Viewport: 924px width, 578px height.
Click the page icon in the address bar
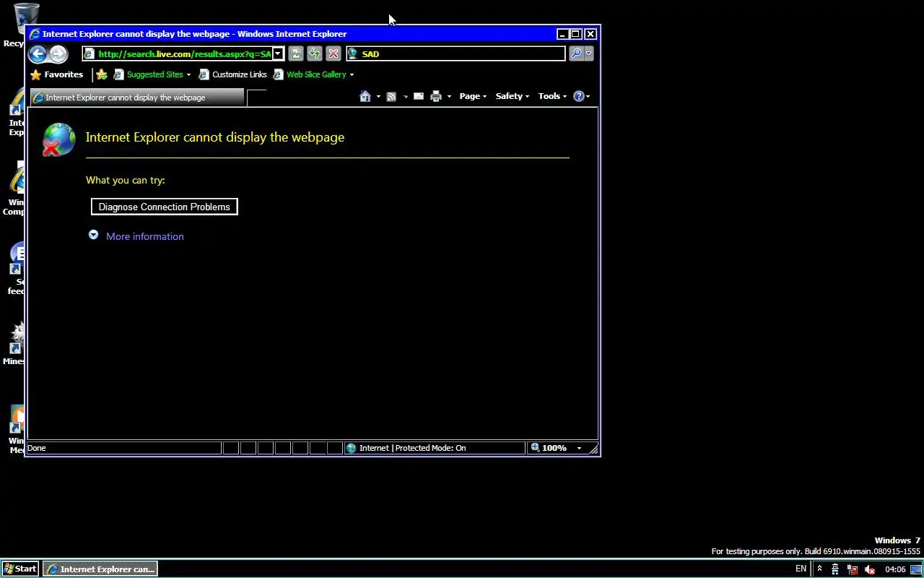[90, 54]
